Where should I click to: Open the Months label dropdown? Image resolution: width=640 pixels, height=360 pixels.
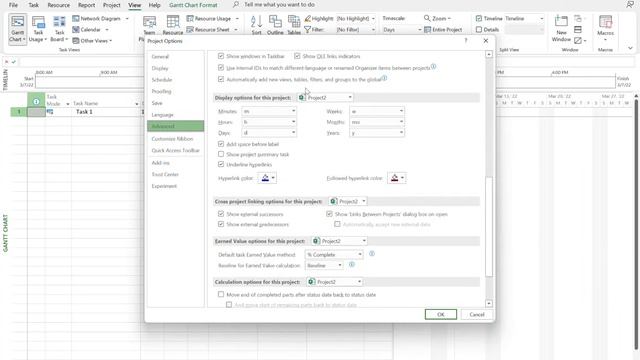click(377, 122)
